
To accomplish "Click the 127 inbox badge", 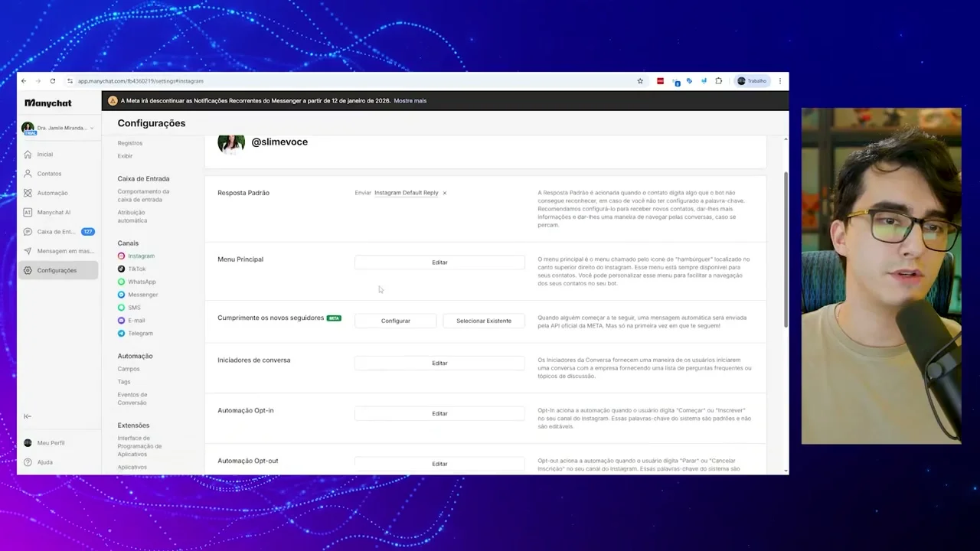I will pyautogui.click(x=88, y=232).
